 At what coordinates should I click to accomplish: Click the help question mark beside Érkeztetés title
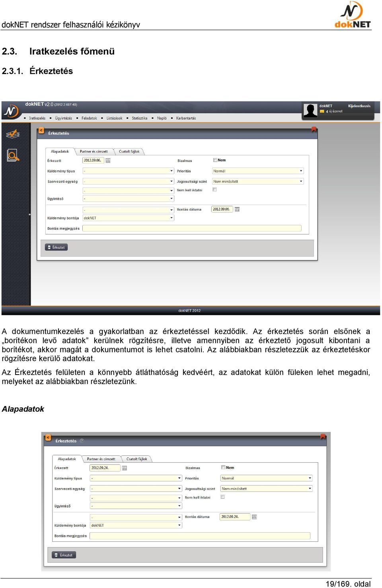[x=82, y=441]
